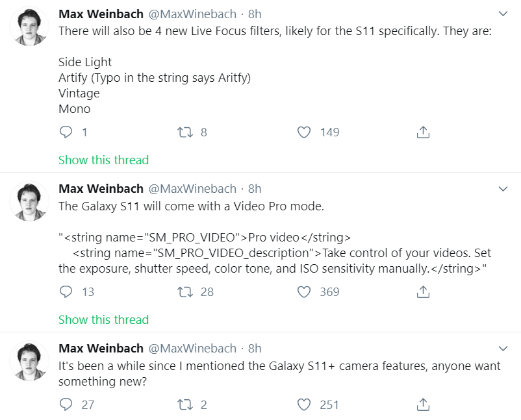Image resolution: width=521 pixels, height=420 pixels.
Task: Open 8h timestamp on S11+ camera tweet
Action: click(x=255, y=349)
